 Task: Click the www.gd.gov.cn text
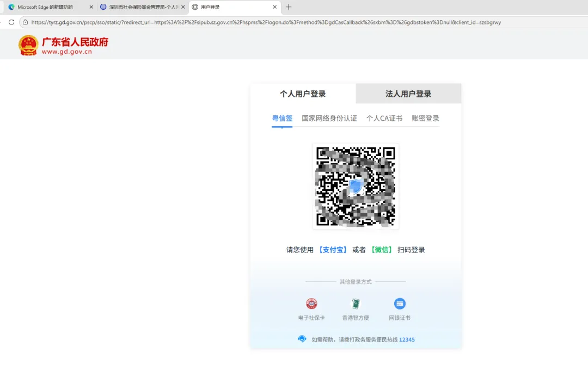(67, 52)
